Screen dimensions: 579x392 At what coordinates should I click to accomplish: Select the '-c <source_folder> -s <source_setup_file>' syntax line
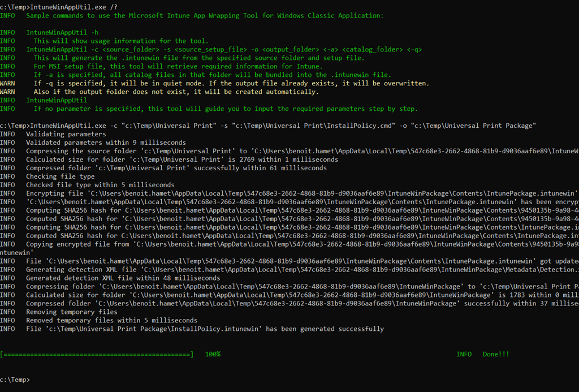tap(211, 50)
